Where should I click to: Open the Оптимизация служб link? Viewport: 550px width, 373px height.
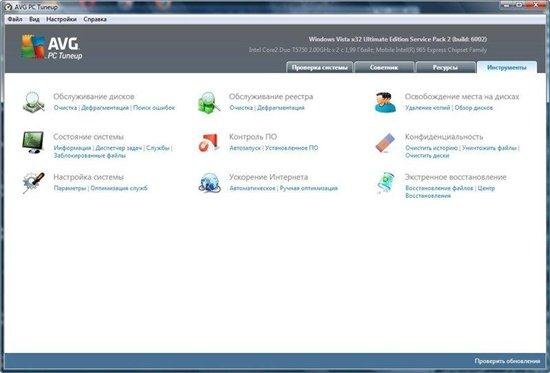pyautogui.click(x=119, y=188)
